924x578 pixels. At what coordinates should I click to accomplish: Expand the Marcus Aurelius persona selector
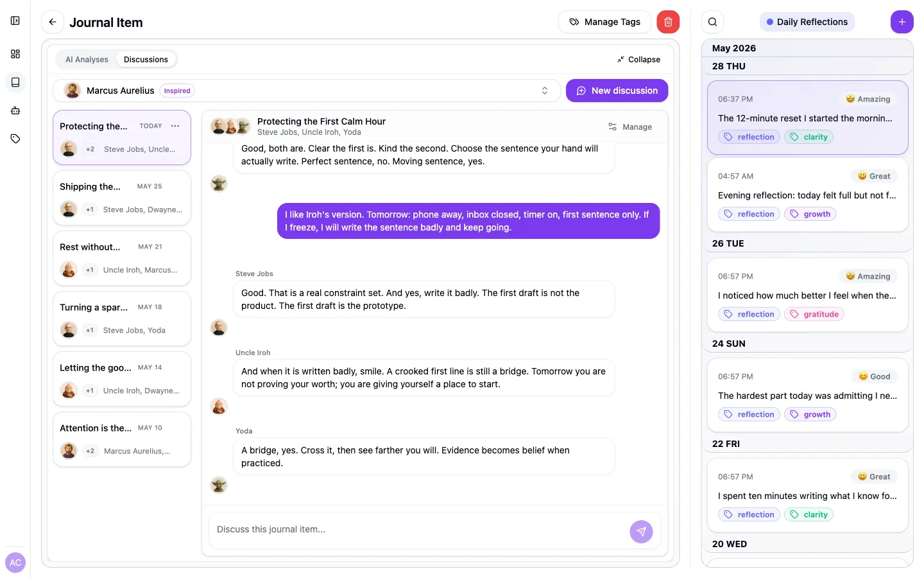pos(307,91)
